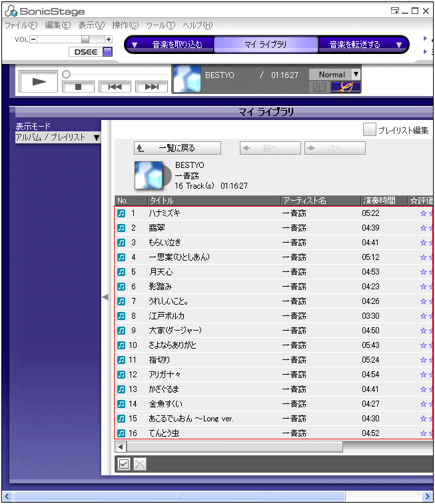The image size is (435, 504).
Task: Click music note icon of track 影踏み
Action: [x=121, y=287]
